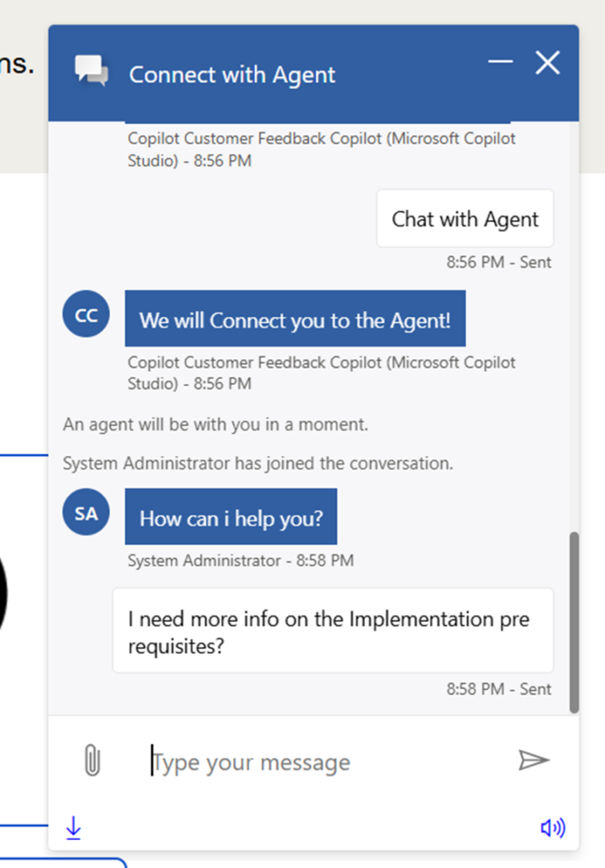Click the 'Connect with Agent' header title
605x868 pixels.
pyautogui.click(x=232, y=75)
